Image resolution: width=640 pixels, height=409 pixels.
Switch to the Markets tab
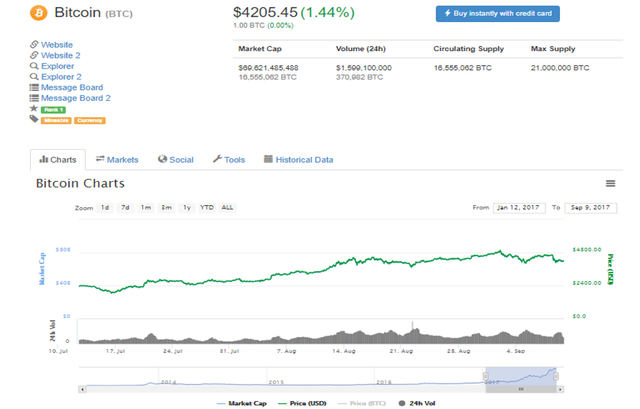coord(117,160)
